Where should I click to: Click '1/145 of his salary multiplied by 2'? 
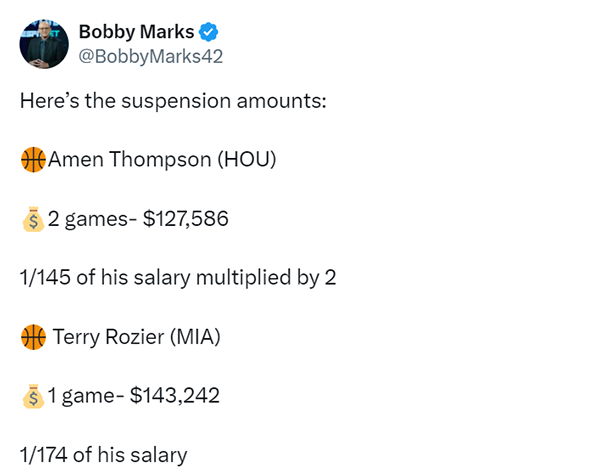[x=178, y=278]
